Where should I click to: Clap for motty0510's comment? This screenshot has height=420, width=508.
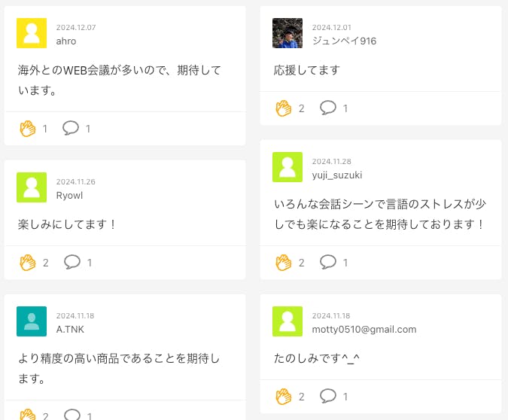tap(283, 396)
